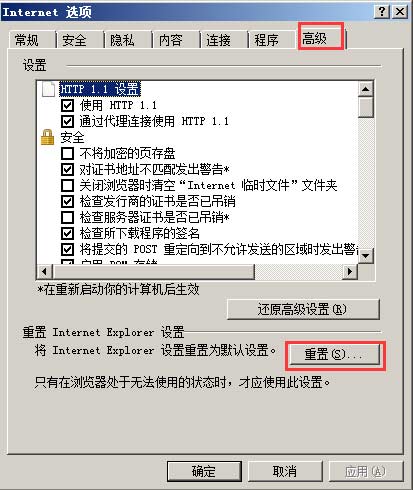Toggle 关闭浏览器时清空 Internet 临时文件 checkbox
This screenshot has width=413, height=490.
click(x=67, y=185)
